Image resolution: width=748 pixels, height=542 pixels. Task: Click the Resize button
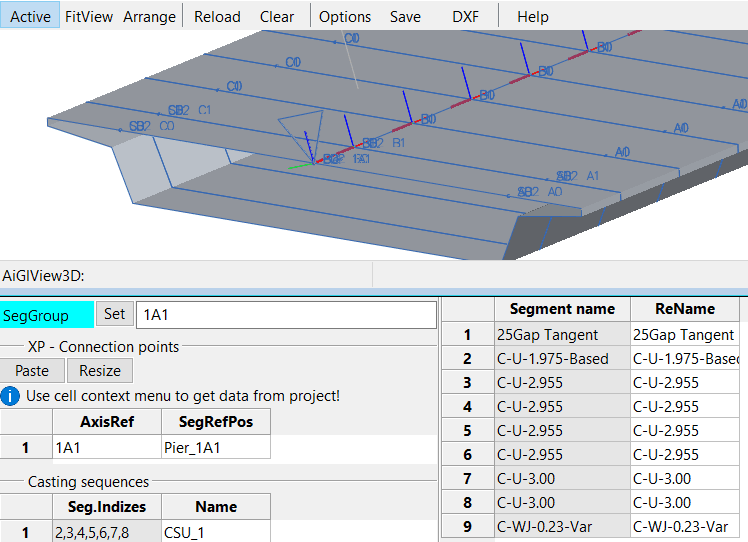(100, 370)
